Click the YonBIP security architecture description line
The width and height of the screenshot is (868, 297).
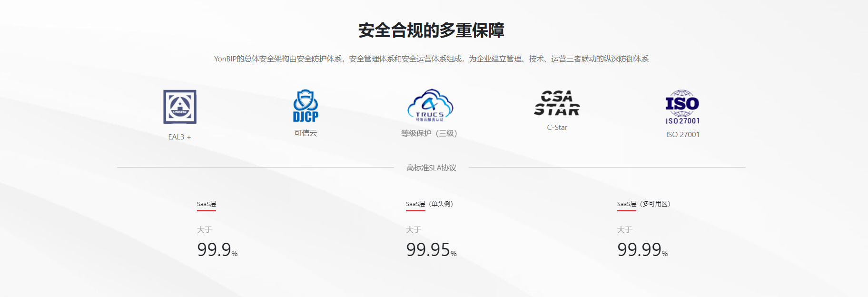click(431, 59)
